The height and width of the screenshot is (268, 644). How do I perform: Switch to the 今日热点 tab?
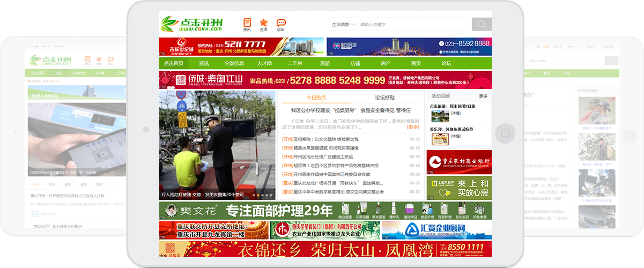click(316, 98)
